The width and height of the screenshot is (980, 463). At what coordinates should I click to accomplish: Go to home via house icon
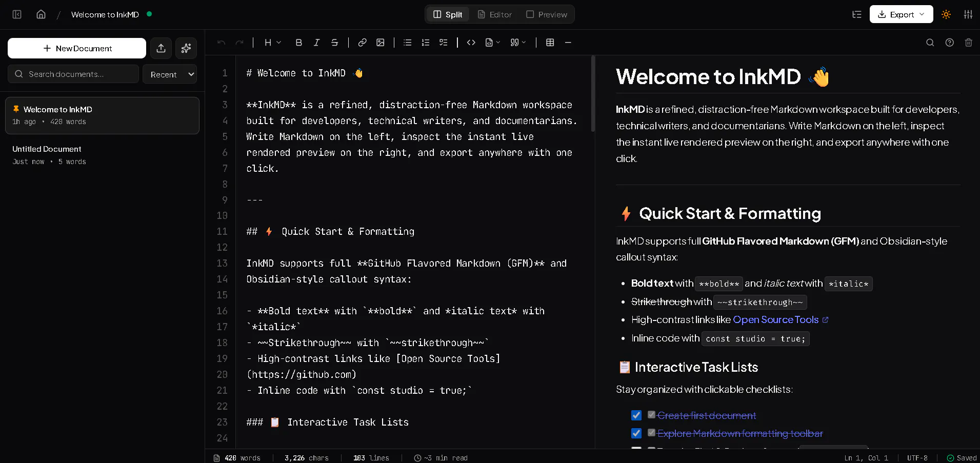(41, 14)
